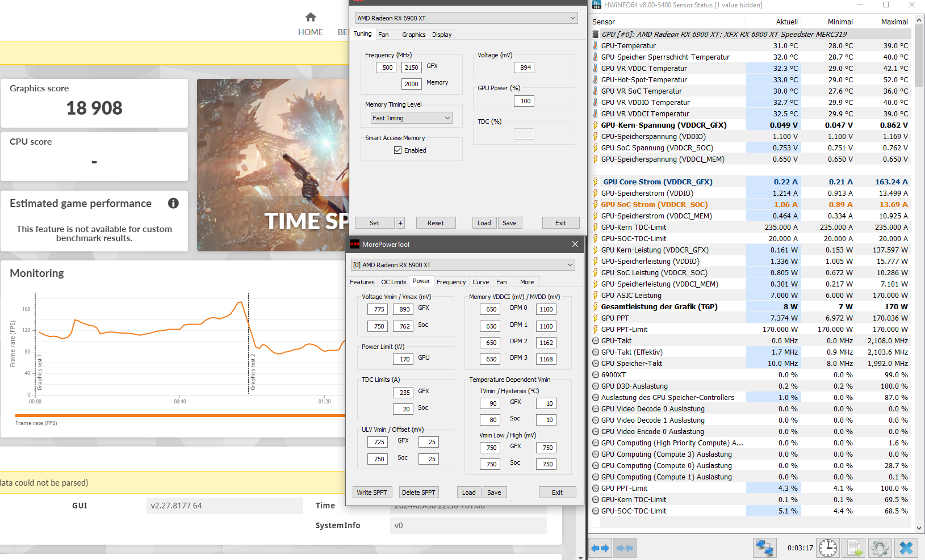Click Load button in the Tuning window
925x560 pixels.
pos(484,223)
